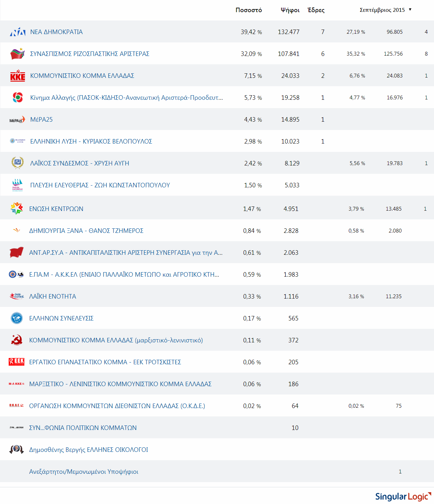Open ΚΚΕ (μαρξιστικό-λενινιστικό) party link

[x=116, y=340]
